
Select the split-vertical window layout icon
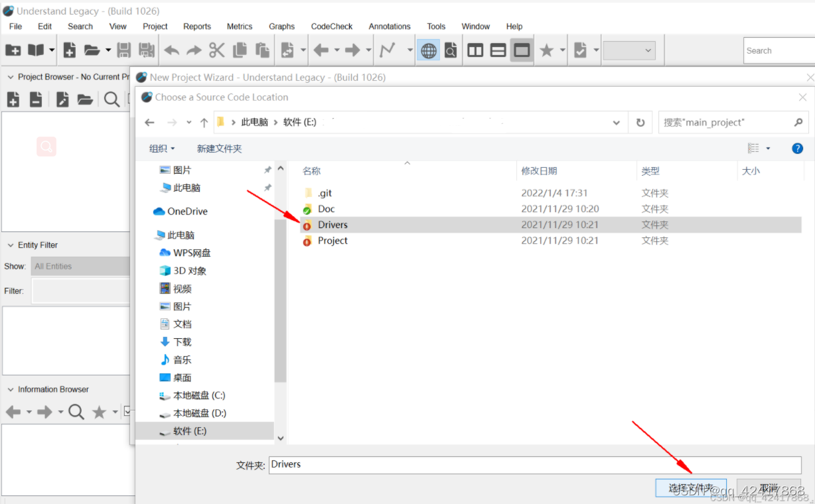click(x=475, y=50)
